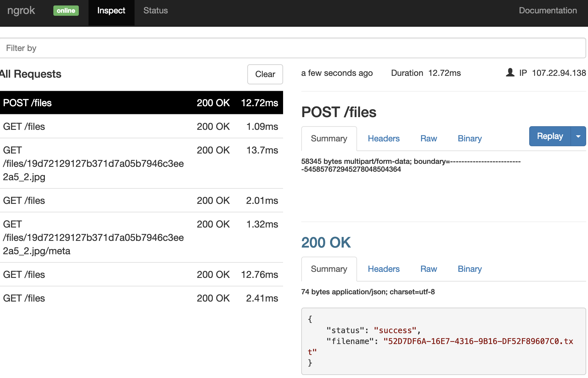Open the Inspect tab
The image size is (588, 378).
tap(111, 11)
